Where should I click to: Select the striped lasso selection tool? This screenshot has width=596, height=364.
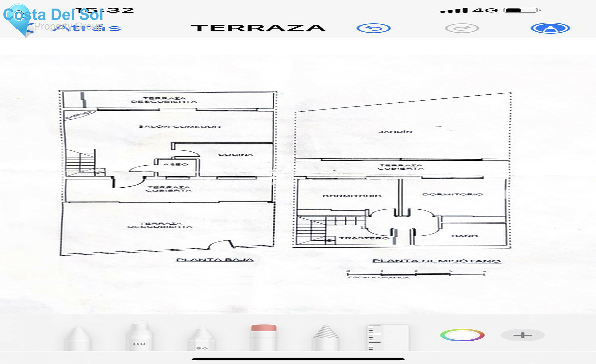[325, 337]
